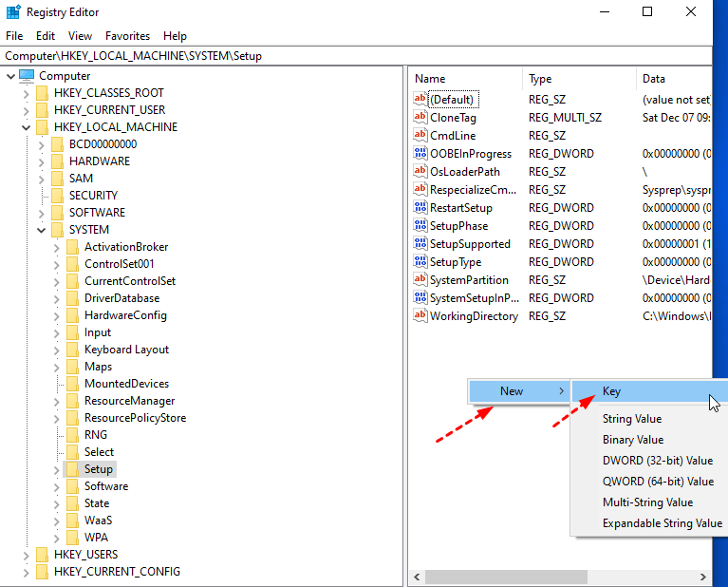This screenshot has width=728, height=587.
Task: Choose Multi-String Value from submenu
Action: click(649, 502)
